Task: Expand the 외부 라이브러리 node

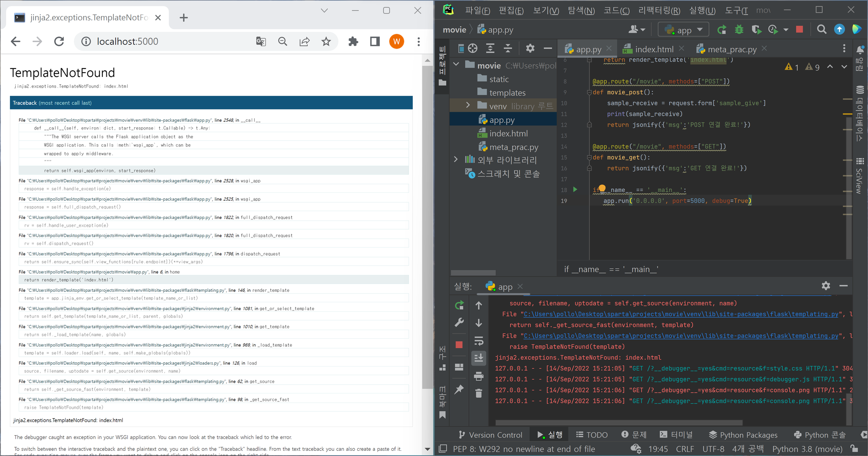Action: pyautogui.click(x=456, y=159)
